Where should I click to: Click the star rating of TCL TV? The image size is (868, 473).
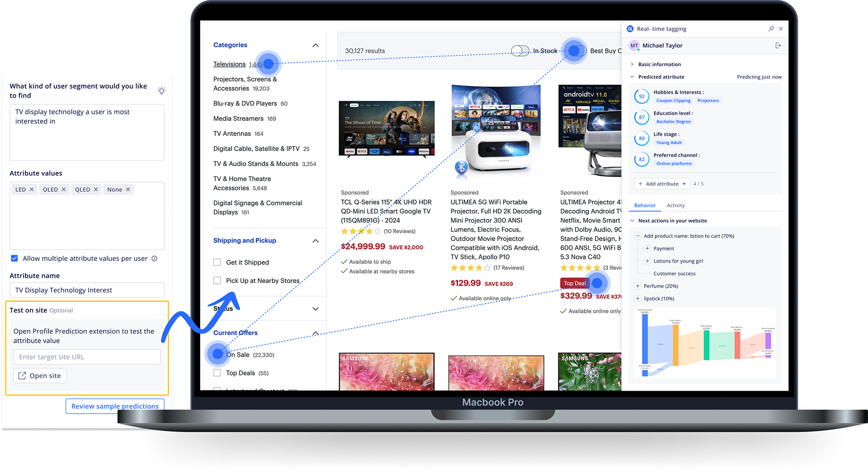click(361, 231)
